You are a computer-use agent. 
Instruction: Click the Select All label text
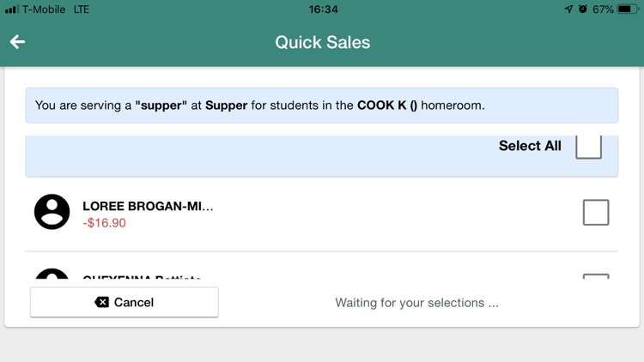pos(530,146)
